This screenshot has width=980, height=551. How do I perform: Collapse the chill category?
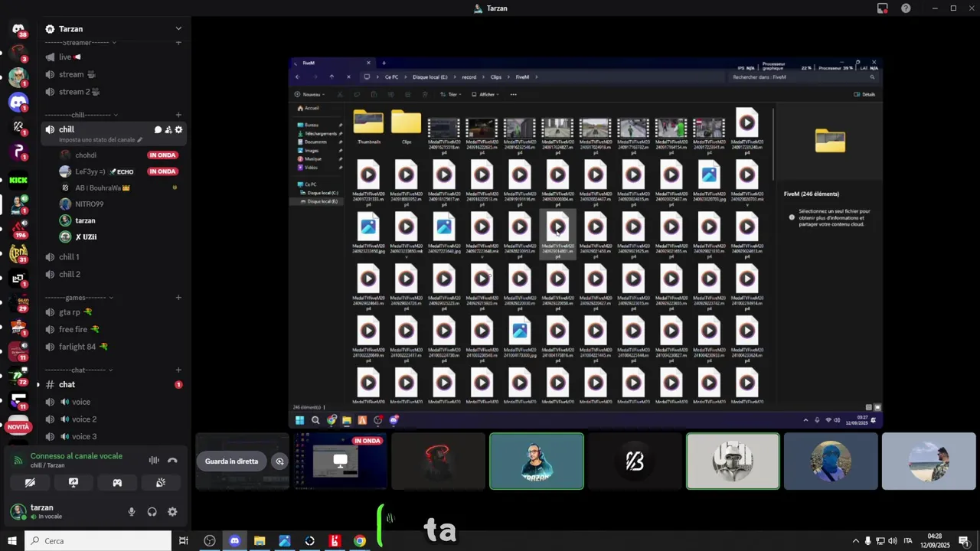click(80, 115)
